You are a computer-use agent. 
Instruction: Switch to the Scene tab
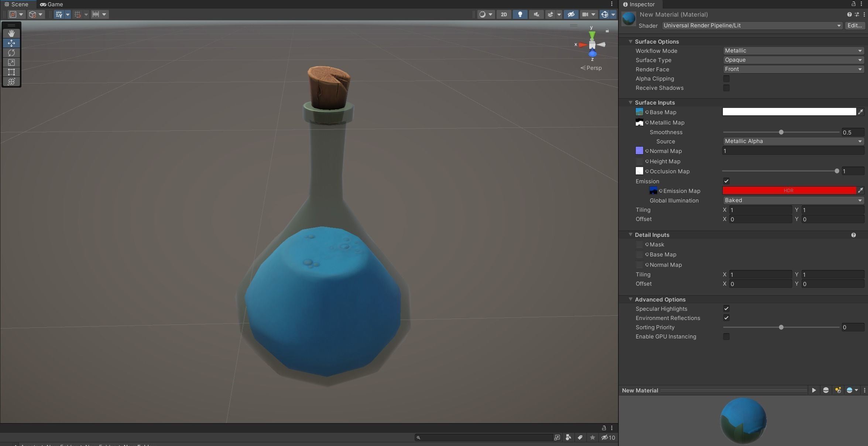click(x=17, y=4)
